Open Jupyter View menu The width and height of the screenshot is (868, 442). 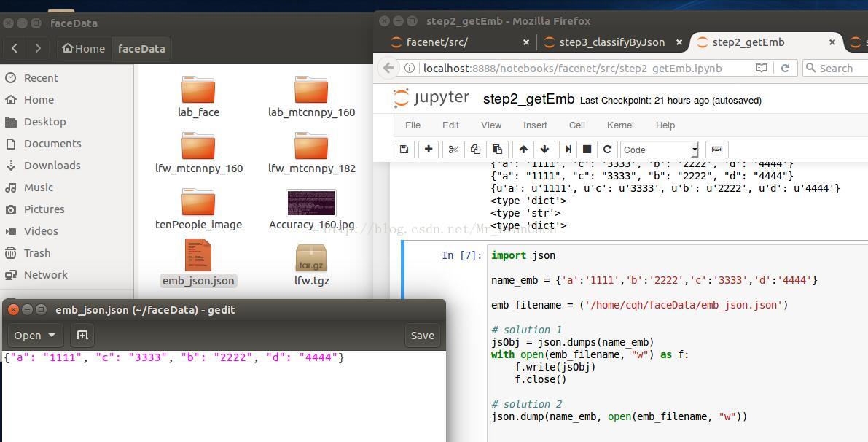(491, 125)
